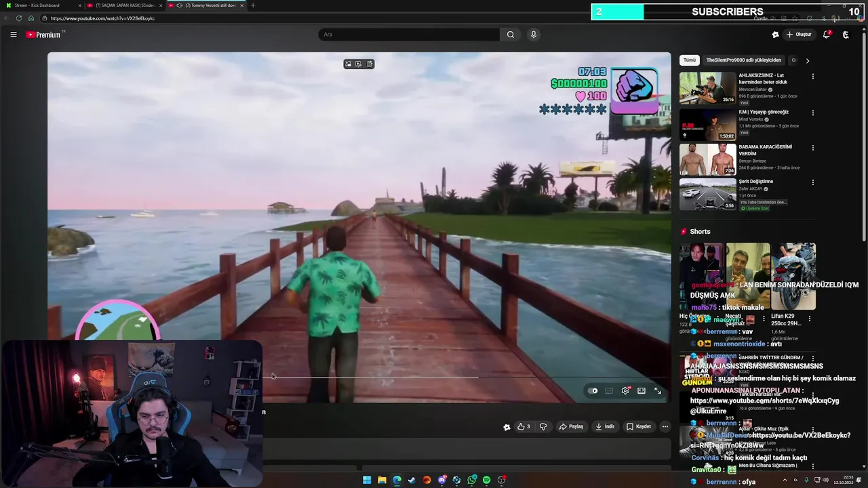
Task: Click the browser home button
Action: point(31,18)
